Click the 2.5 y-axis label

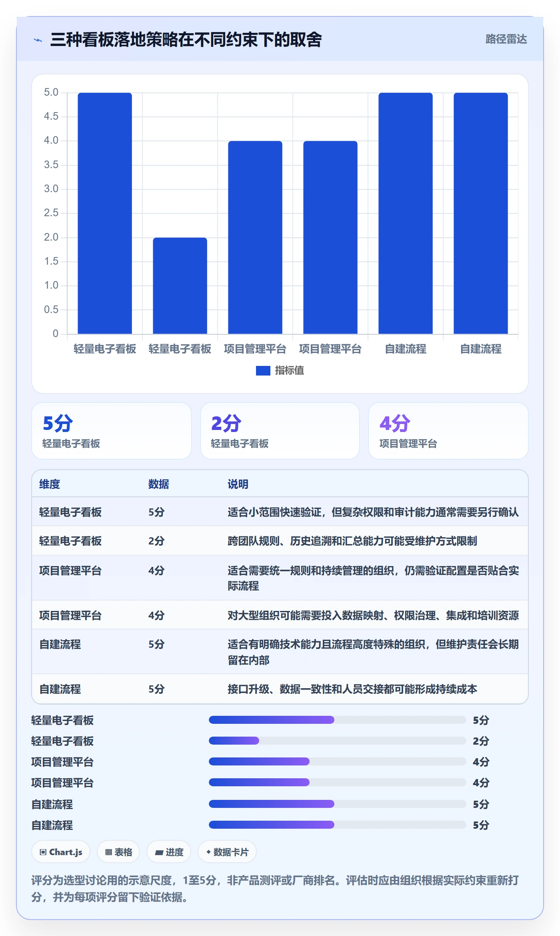tap(51, 213)
